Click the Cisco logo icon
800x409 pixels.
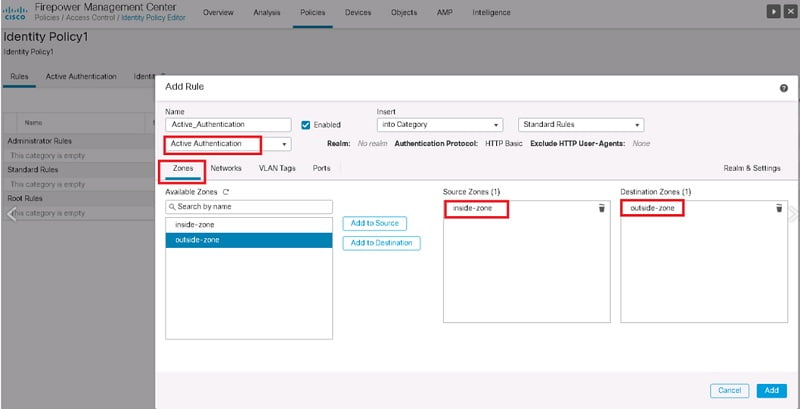point(15,14)
